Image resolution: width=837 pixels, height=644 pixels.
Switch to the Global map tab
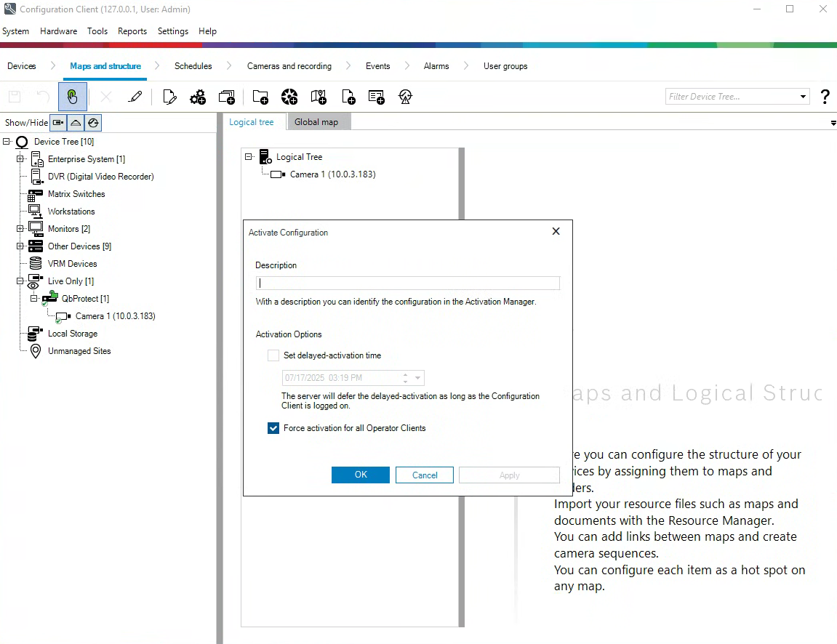(x=316, y=122)
